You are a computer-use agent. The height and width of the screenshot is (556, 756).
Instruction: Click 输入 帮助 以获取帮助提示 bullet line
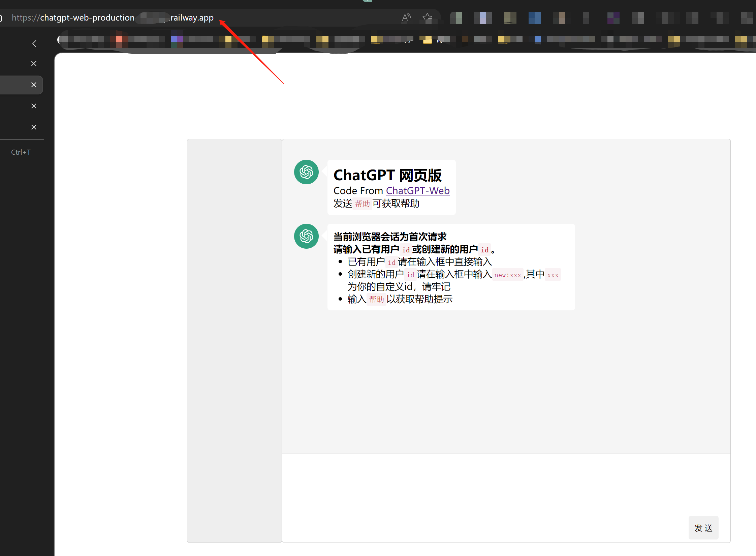point(400,299)
